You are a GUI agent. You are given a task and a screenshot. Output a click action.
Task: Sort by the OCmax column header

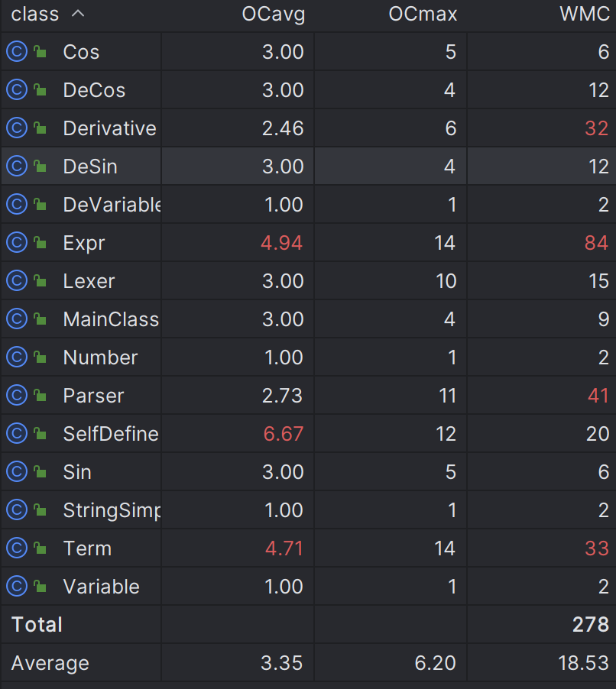(x=423, y=14)
